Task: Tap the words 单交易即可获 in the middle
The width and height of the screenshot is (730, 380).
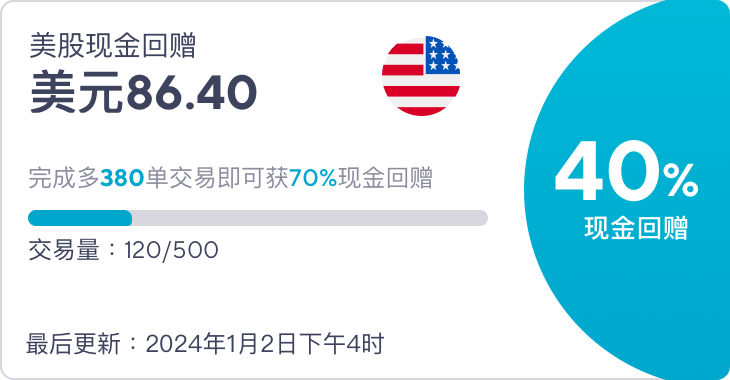Action: pos(217,178)
